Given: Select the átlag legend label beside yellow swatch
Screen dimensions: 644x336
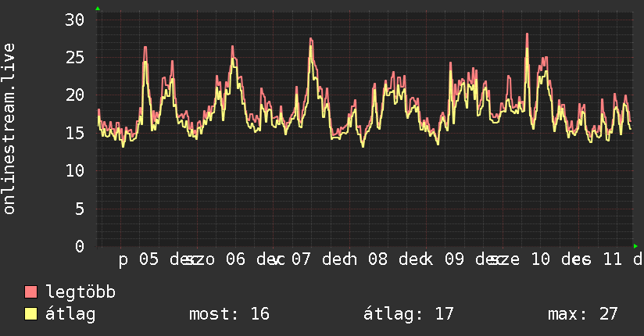Looking at the screenshot, I should (x=70, y=314).
